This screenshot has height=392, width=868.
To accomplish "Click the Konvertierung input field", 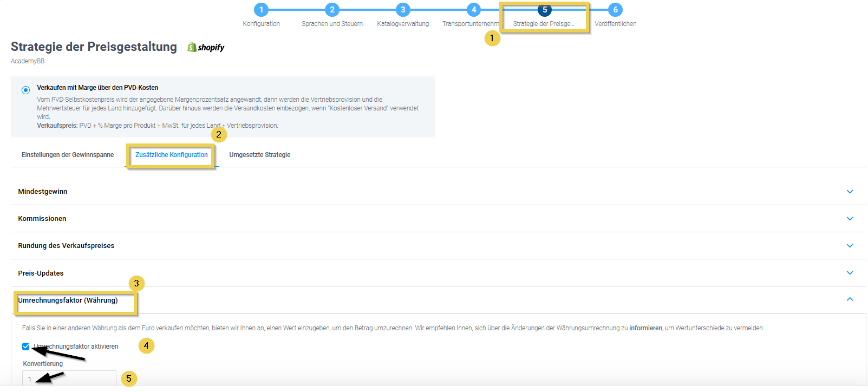I will click(x=69, y=378).
